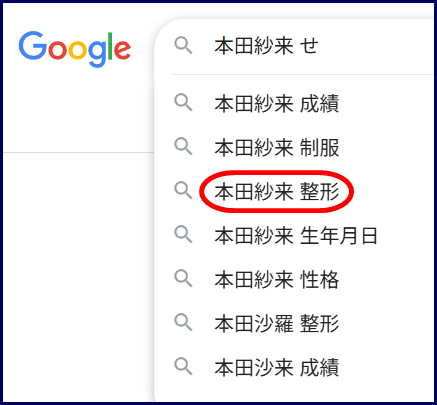Click empty space right of search query text

pyautogui.click(x=375, y=46)
